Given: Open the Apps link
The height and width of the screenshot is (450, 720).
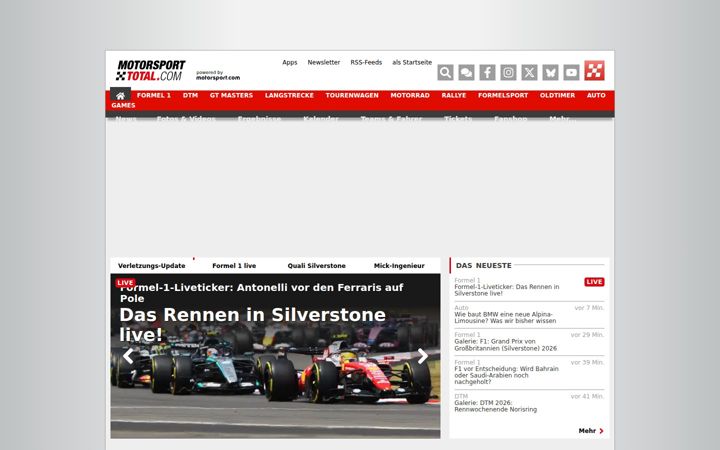Looking at the screenshot, I should tap(290, 62).
